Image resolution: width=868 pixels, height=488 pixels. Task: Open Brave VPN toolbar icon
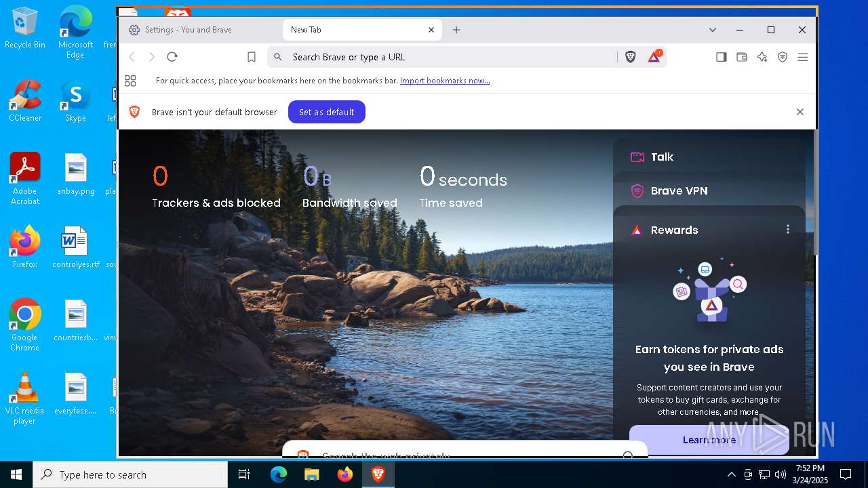[783, 57]
